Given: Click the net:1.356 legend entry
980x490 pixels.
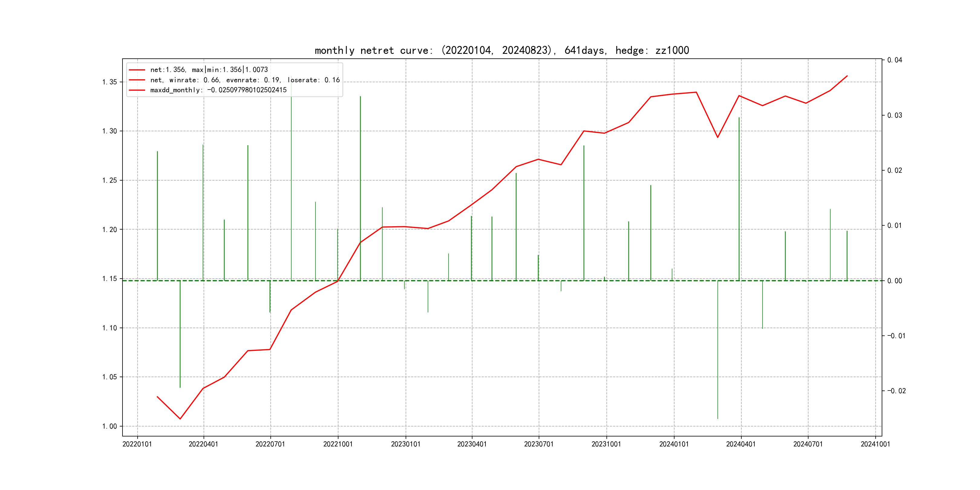Looking at the screenshot, I should point(209,70).
